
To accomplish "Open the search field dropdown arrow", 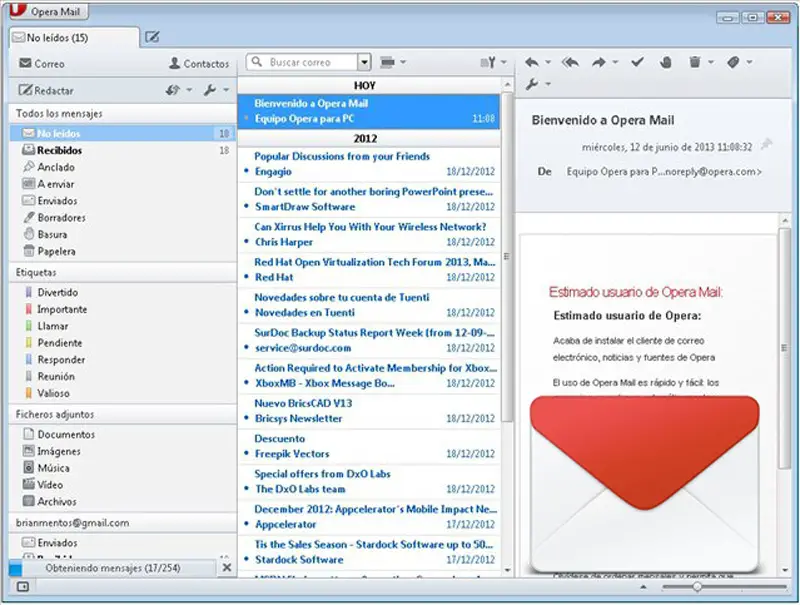I will point(364,62).
